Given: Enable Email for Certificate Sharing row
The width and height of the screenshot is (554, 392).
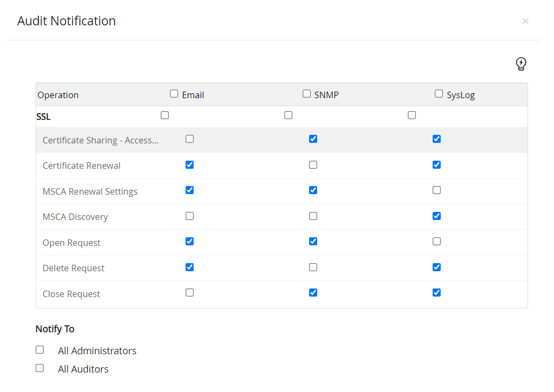Looking at the screenshot, I should (189, 139).
